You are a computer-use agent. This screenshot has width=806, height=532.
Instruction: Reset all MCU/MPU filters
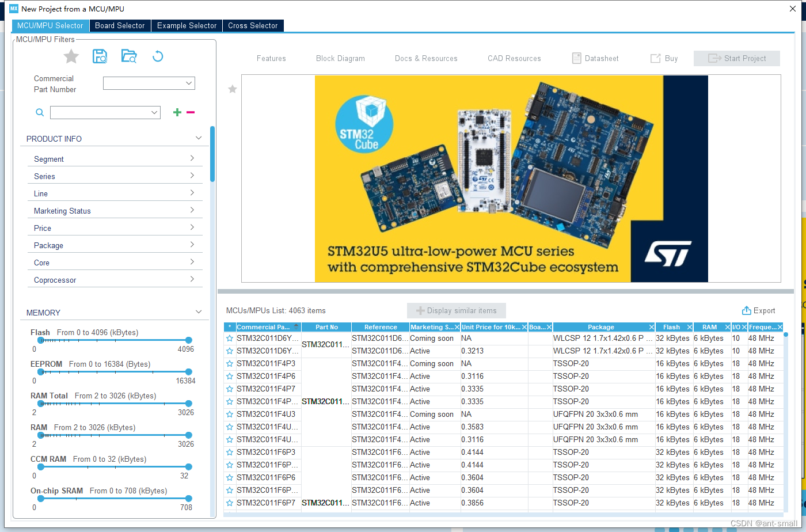coord(158,56)
